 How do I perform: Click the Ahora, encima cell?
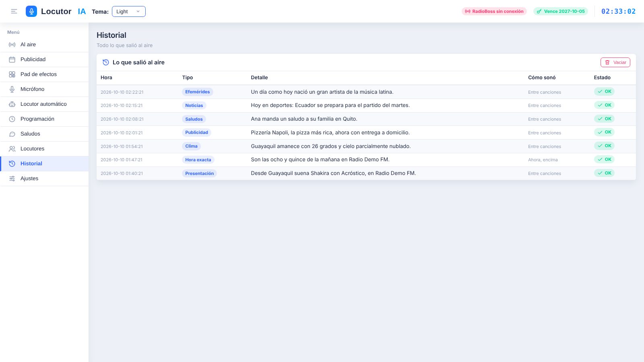point(543,160)
